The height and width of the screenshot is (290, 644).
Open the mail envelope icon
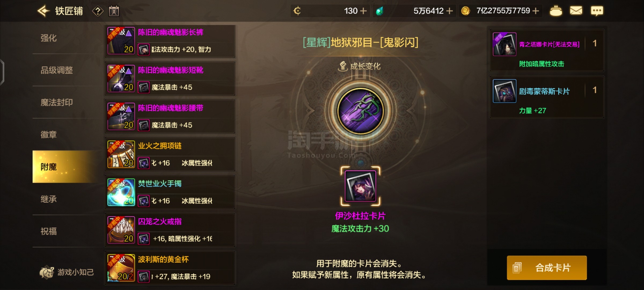576,11
